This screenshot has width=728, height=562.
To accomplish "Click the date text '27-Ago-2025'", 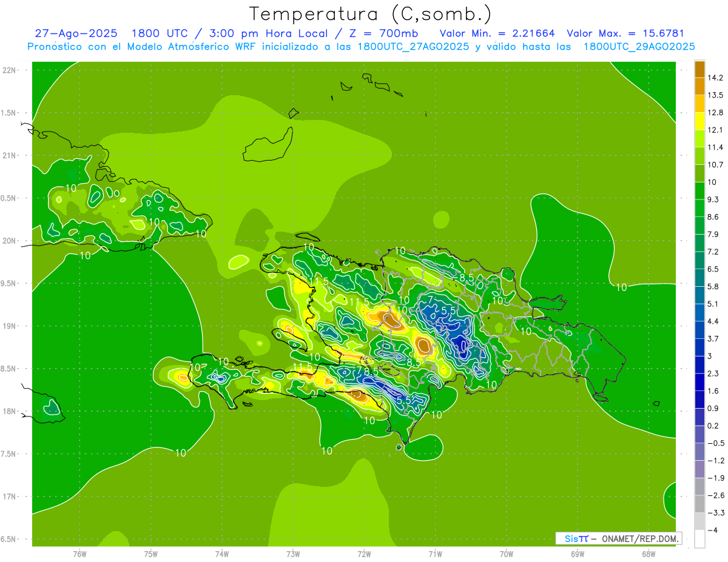I will (x=75, y=33).
